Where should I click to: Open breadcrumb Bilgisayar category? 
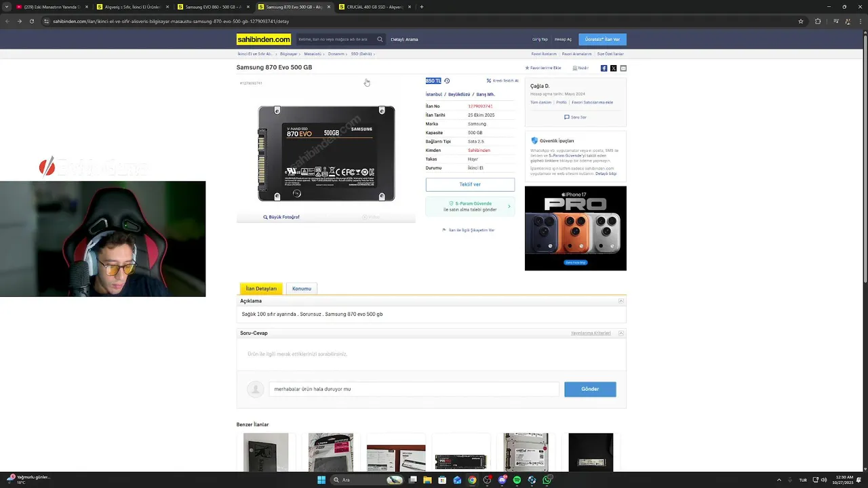coord(289,54)
